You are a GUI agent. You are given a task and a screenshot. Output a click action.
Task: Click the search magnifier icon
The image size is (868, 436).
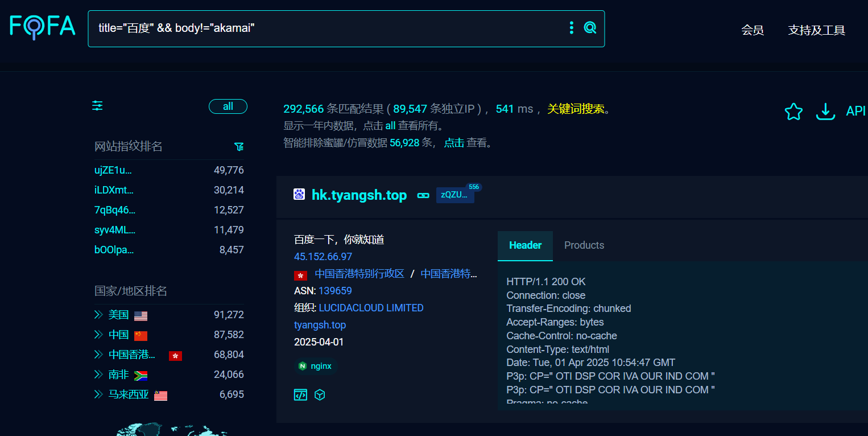coord(590,27)
